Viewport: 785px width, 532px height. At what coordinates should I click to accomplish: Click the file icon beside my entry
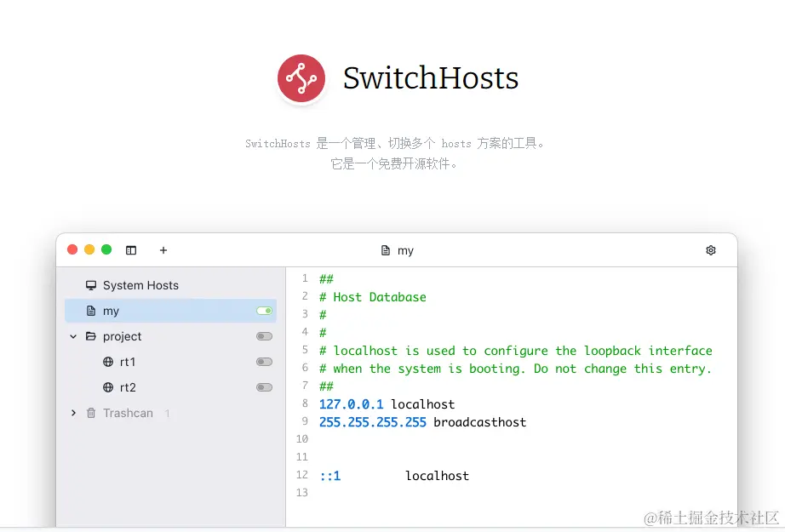coord(90,311)
